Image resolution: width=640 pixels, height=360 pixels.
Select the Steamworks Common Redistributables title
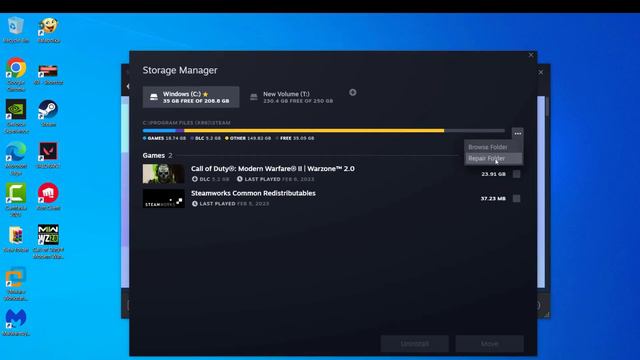(x=253, y=193)
